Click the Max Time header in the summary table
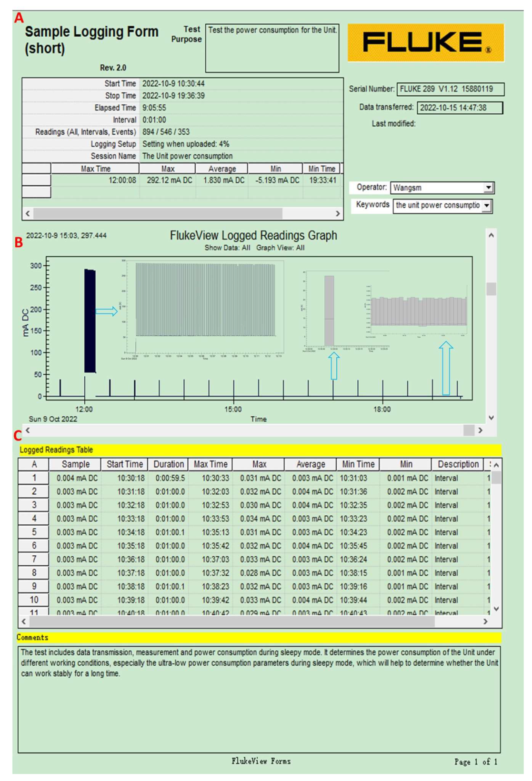This screenshot has width=532, height=781. coord(95,169)
